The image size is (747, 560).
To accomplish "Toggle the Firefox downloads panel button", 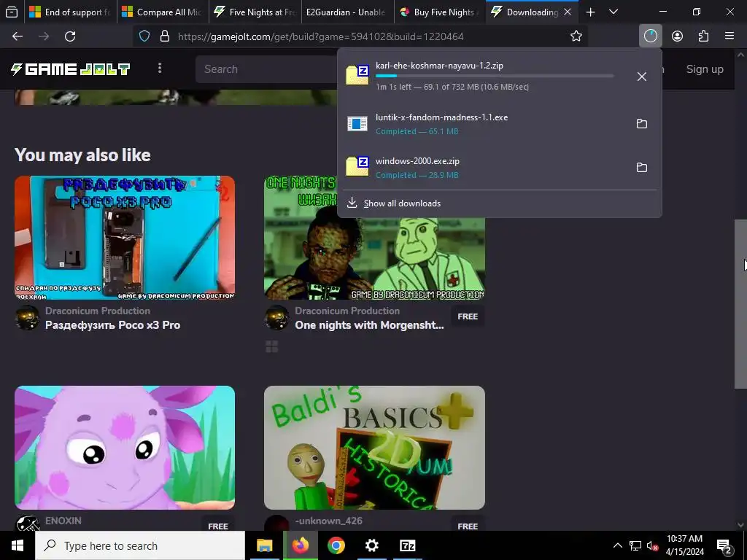I will [650, 36].
